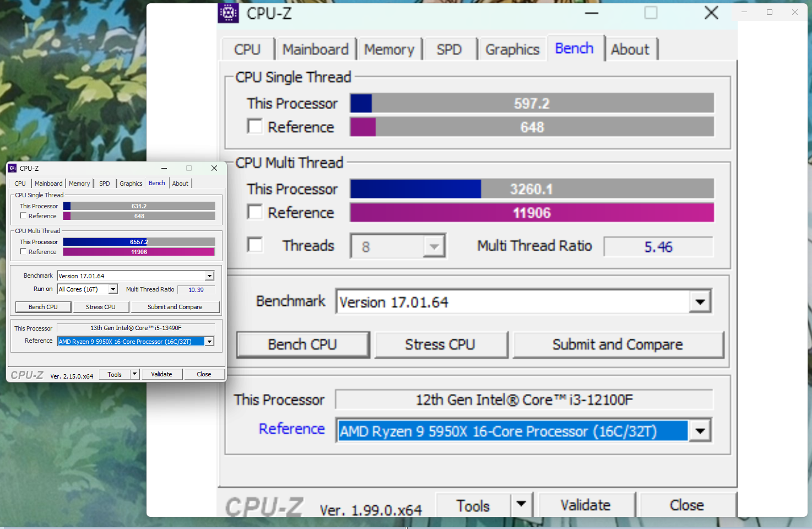Click multi thread reference bar 11906 in large window
812x529 pixels.
click(x=532, y=213)
